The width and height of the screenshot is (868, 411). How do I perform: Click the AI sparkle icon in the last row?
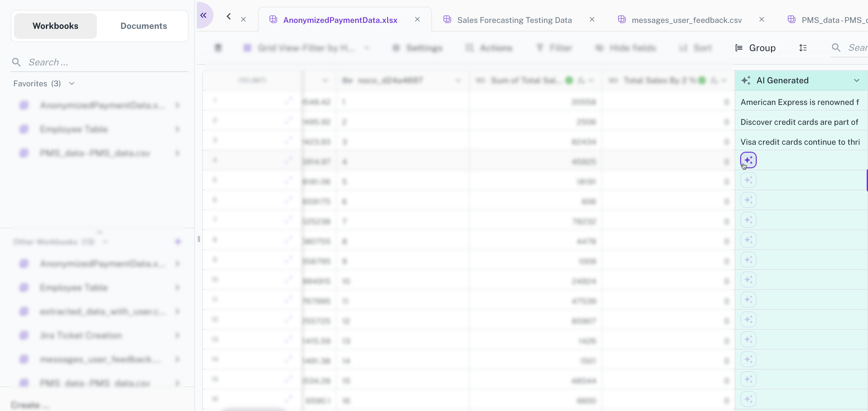point(748,399)
